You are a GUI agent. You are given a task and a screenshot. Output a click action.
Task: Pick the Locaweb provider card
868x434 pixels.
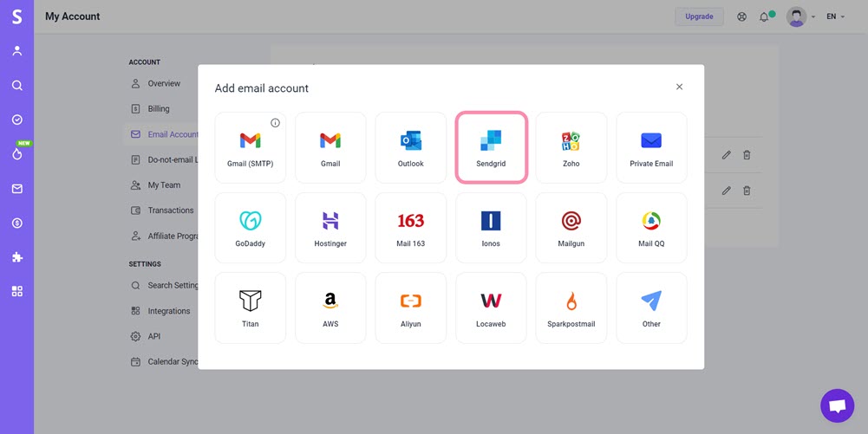coord(491,308)
